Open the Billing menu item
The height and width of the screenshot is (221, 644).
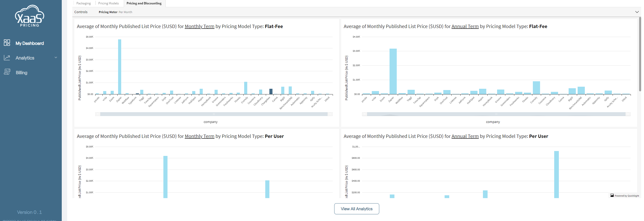pyautogui.click(x=22, y=73)
